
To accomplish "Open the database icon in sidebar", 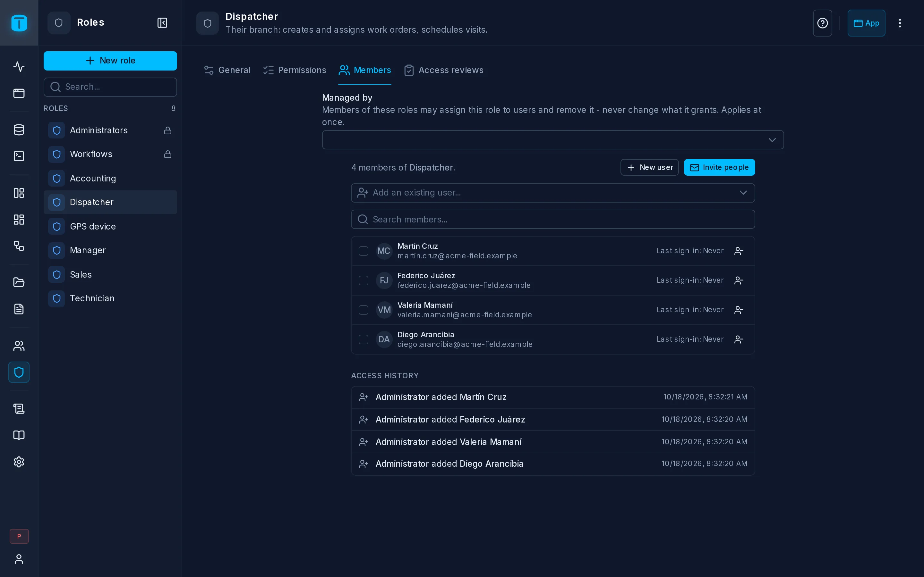I will click(19, 130).
